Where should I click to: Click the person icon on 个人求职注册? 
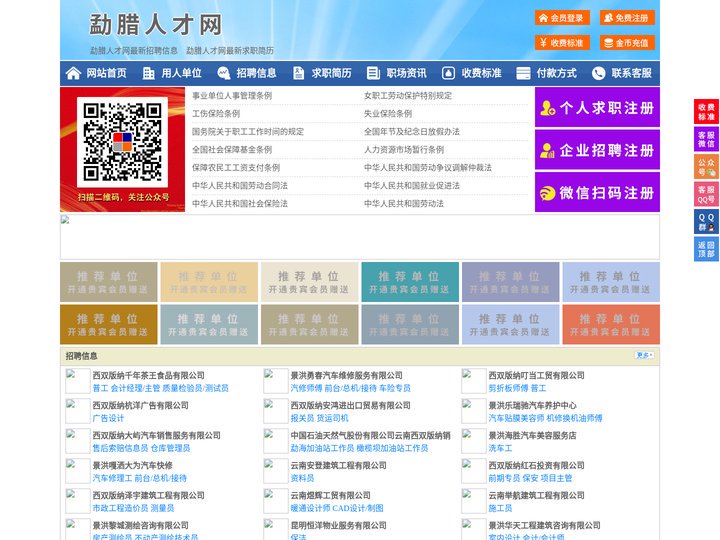click(547, 108)
